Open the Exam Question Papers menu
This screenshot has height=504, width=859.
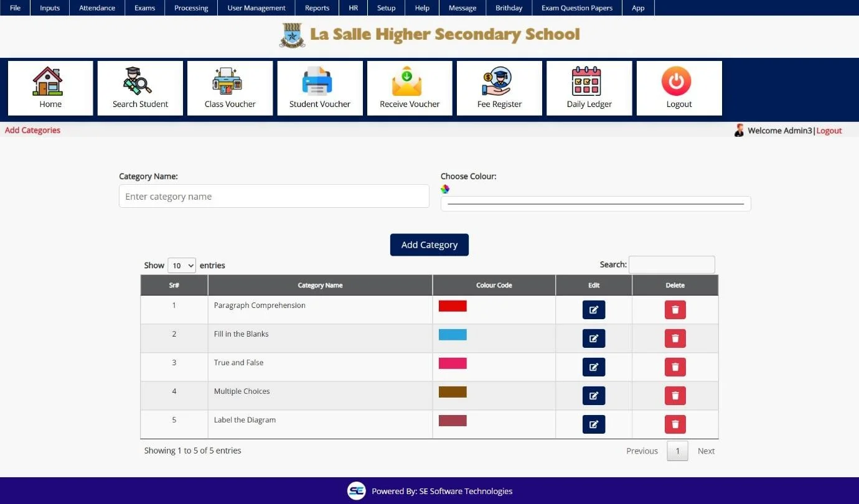click(x=576, y=8)
